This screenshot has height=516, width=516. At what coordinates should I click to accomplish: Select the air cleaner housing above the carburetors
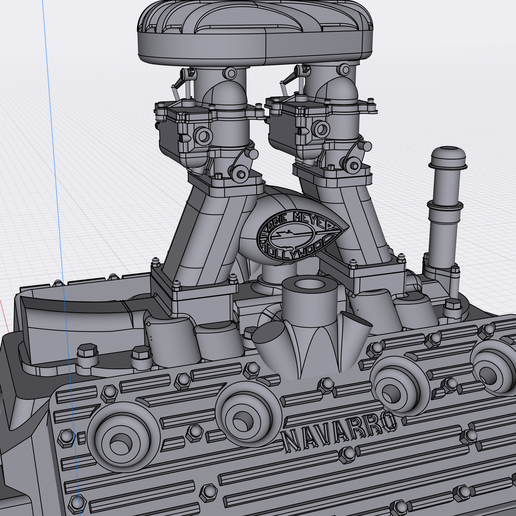pyautogui.click(x=256, y=33)
